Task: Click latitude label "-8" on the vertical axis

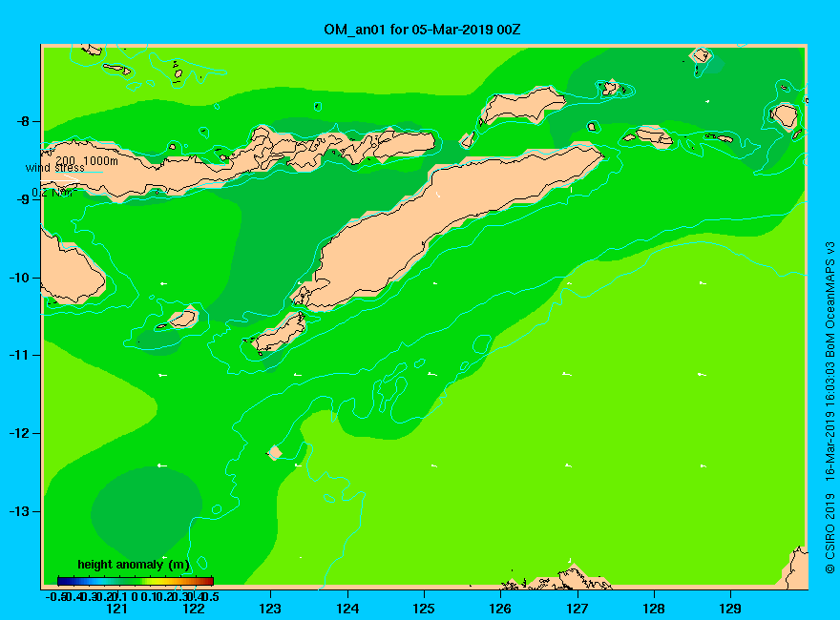Action: point(23,121)
